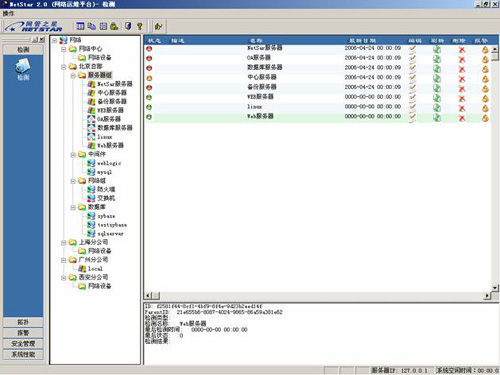Collapse the 中间件 tree node
This screenshot has height=375, width=500.
click(73, 155)
